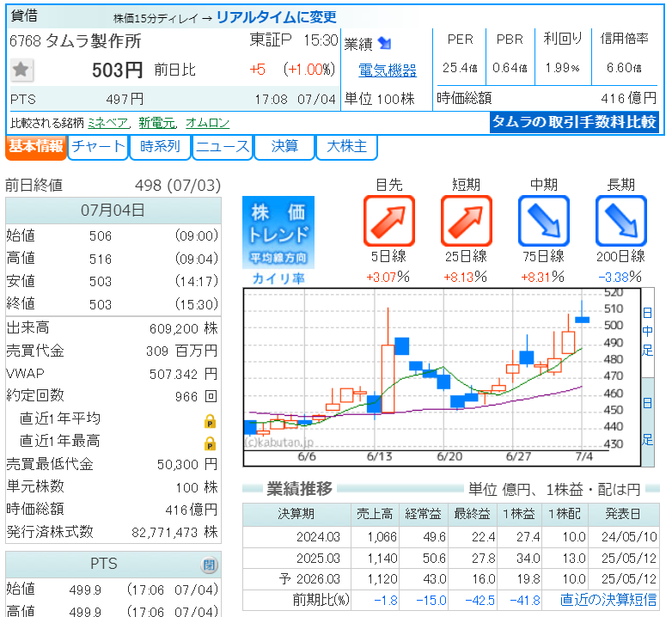Click the 出来高 value 609,200 株
This screenshot has height=617, width=672.
(x=183, y=328)
